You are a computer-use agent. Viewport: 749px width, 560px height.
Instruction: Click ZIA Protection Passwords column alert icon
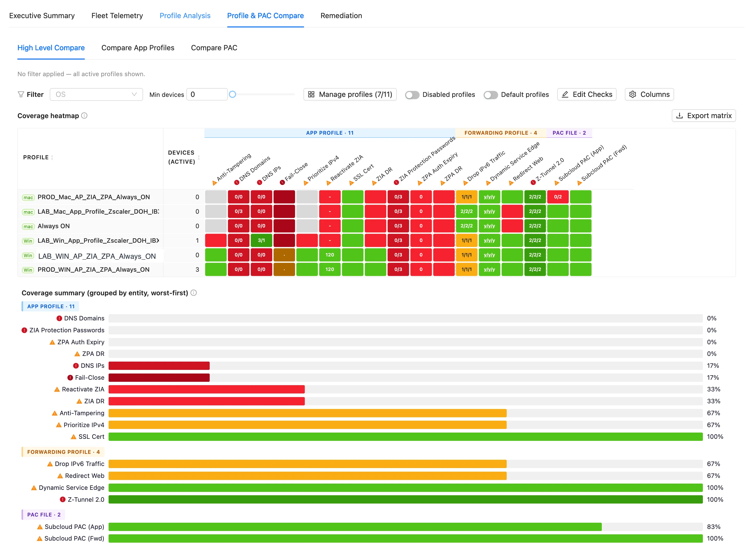[396, 183]
